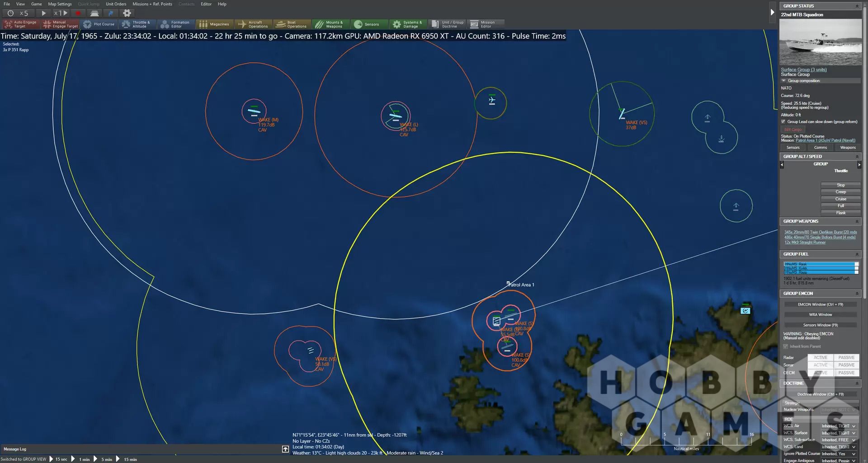Open Sensors toolbar window
Screen dimensions: 868x463
coord(369,24)
